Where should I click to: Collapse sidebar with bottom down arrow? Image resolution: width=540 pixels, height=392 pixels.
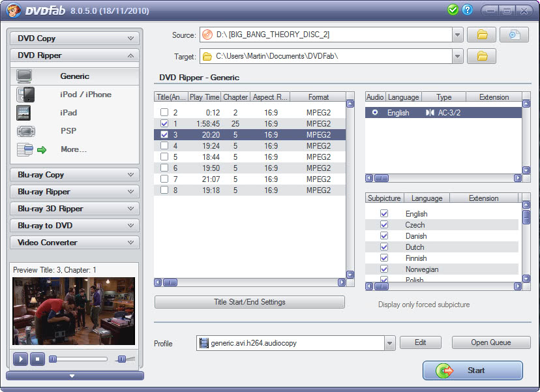(72, 376)
